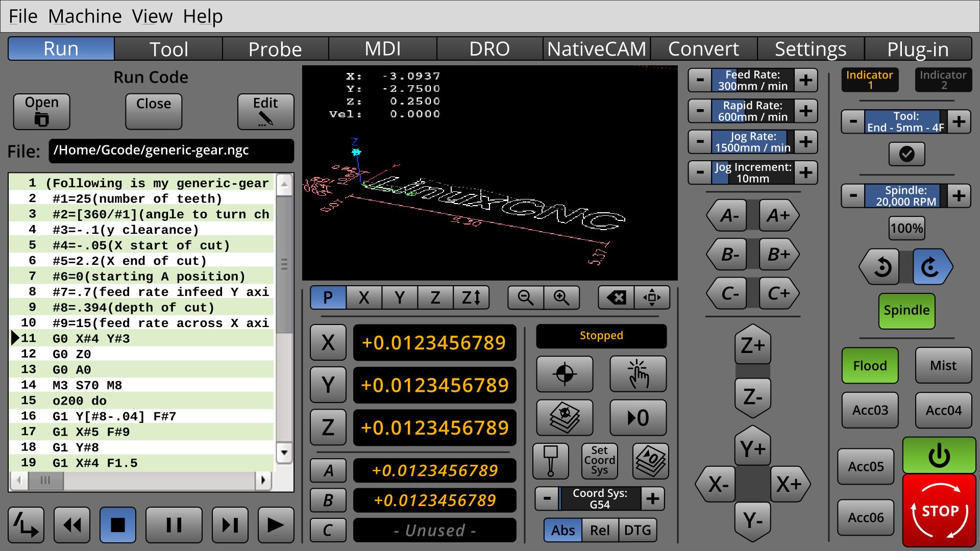Click the code list vertical scrollbar
The height and width of the screenshot is (551, 980).
click(284, 318)
